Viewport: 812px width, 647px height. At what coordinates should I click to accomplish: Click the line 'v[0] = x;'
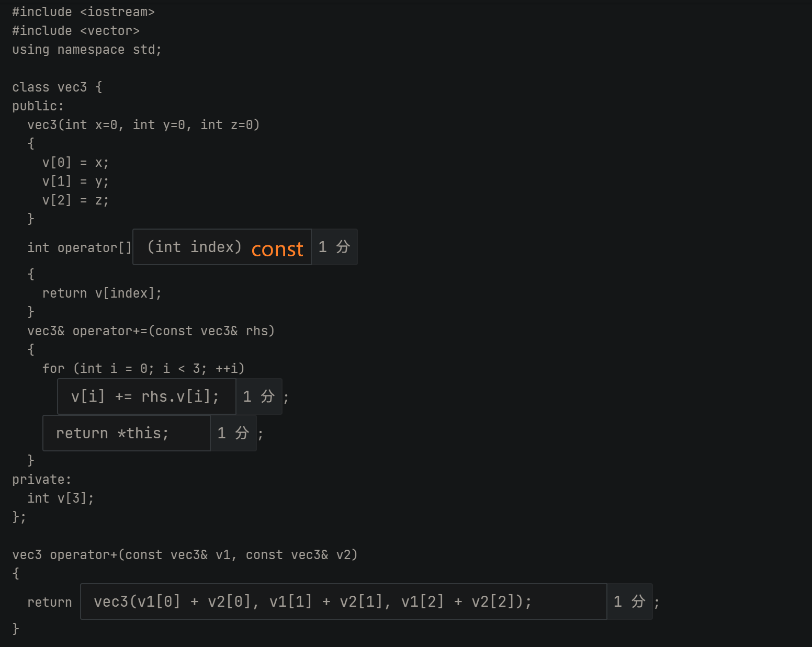click(76, 163)
